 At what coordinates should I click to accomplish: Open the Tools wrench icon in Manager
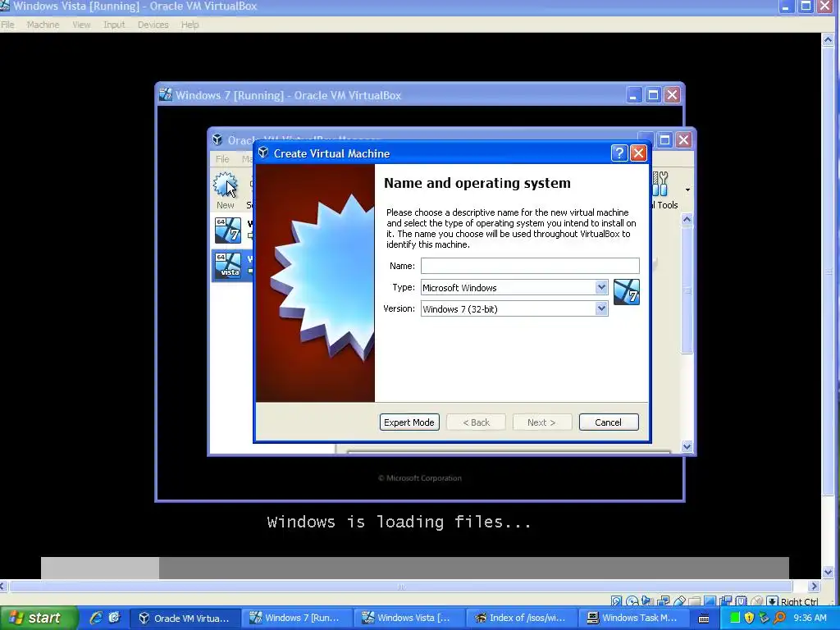661,184
